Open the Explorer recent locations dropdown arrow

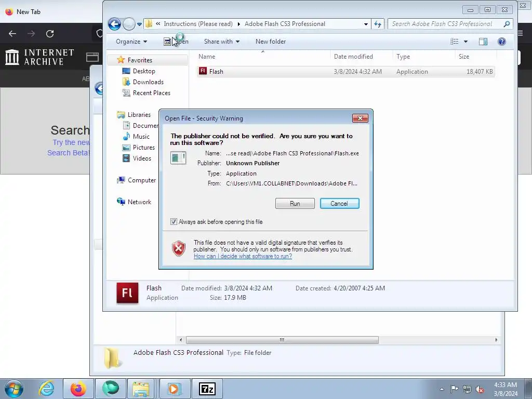(139, 24)
